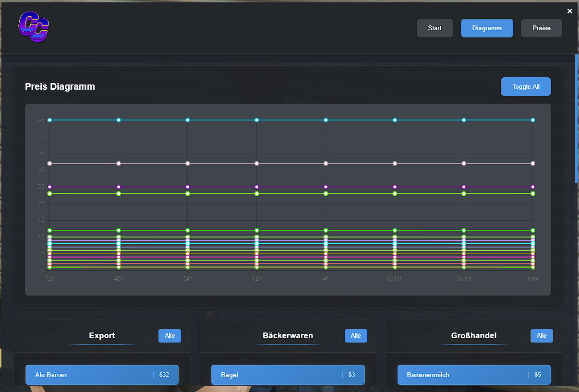Toggle all Großhandel items with Alle

click(x=542, y=336)
